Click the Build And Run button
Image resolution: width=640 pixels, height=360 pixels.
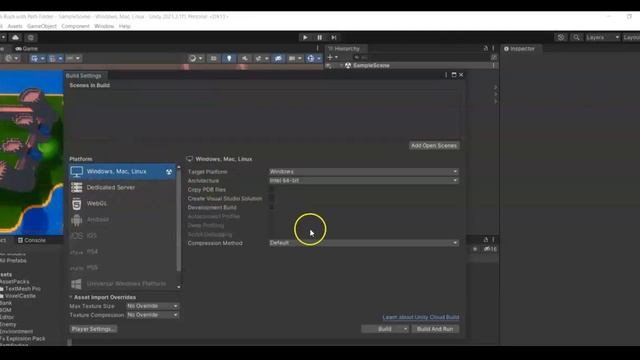435,329
